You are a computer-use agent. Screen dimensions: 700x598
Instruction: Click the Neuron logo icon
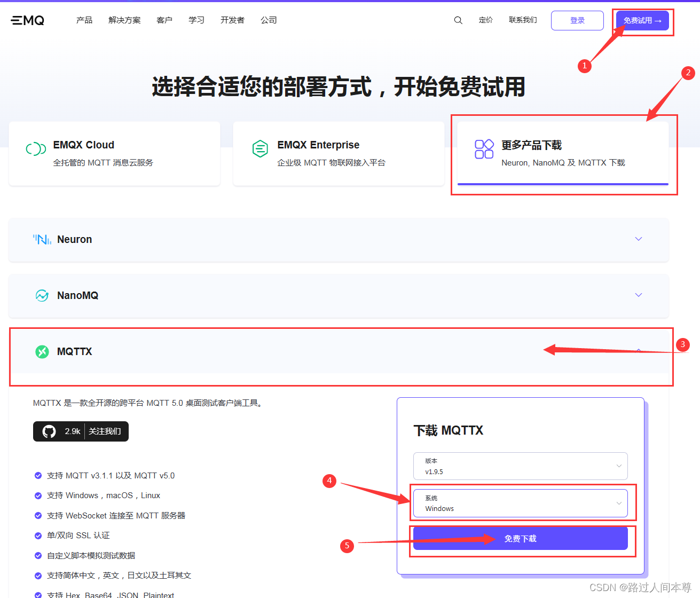[x=42, y=239]
